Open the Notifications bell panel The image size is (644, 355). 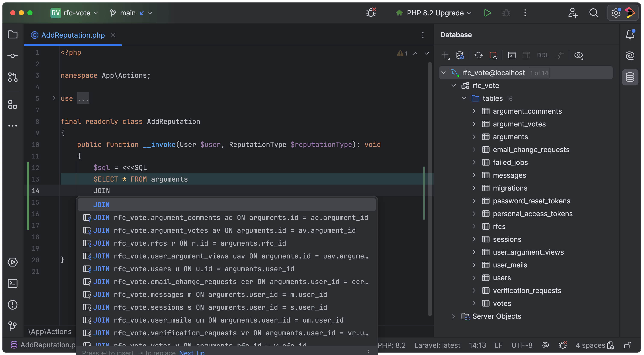(x=630, y=34)
